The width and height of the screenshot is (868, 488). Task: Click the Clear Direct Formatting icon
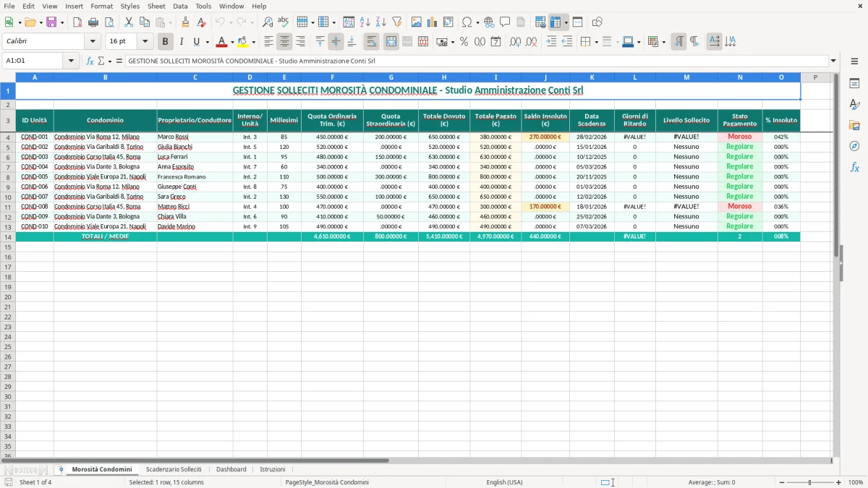pyautogui.click(x=201, y=22)
